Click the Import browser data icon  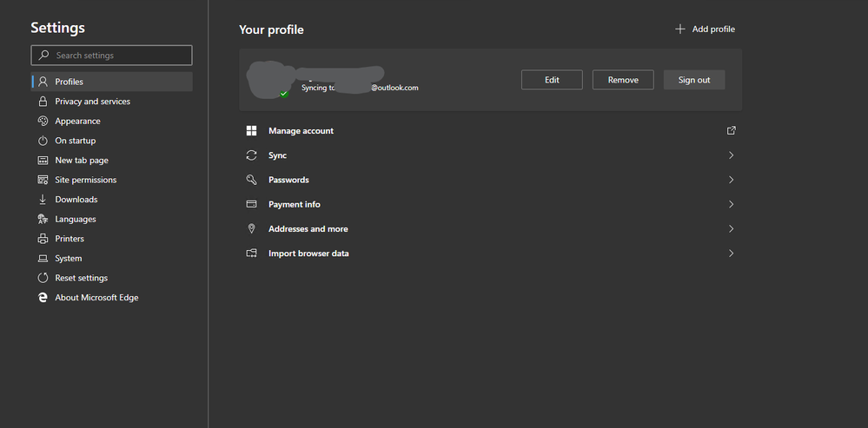251,254
